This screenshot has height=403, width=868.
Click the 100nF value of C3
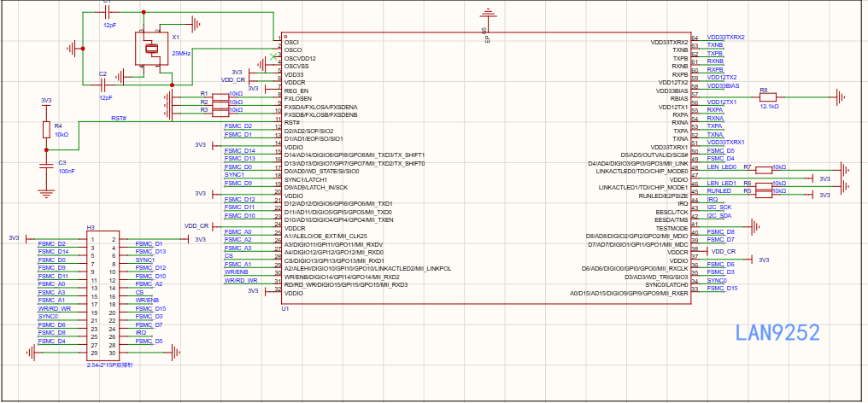click(67, 172)
